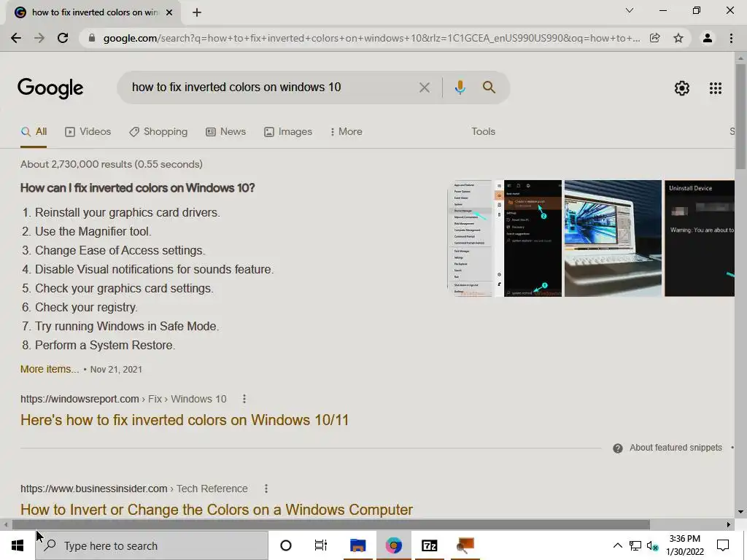This screenshot has width=747, height=560.
Task: Open the network status tray icon
Action: click(x=635, y=545)
